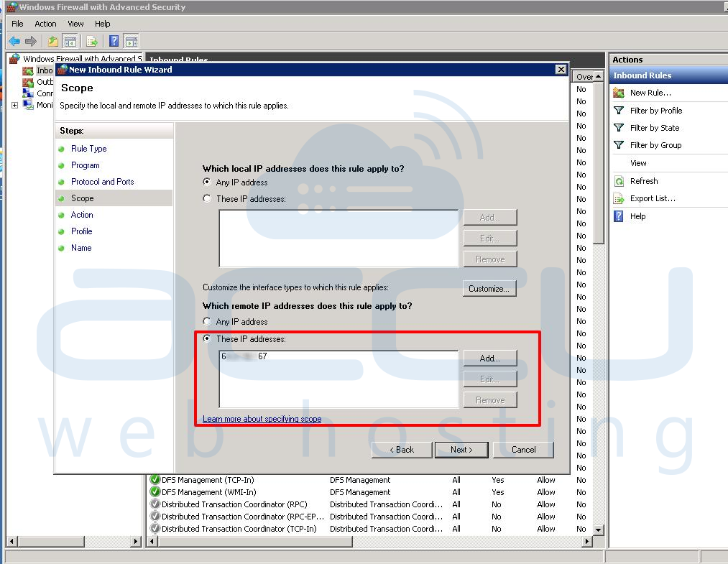Viewport: 728px width, 564px height.
Task: Click the tree pane scroll-right arrow
Action: pyautogui.click(x=136, y=541)
